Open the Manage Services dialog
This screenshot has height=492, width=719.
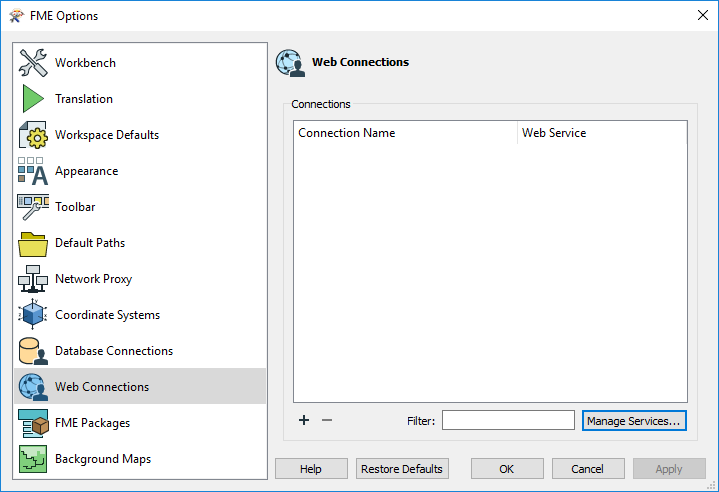(x=634, y=421)
